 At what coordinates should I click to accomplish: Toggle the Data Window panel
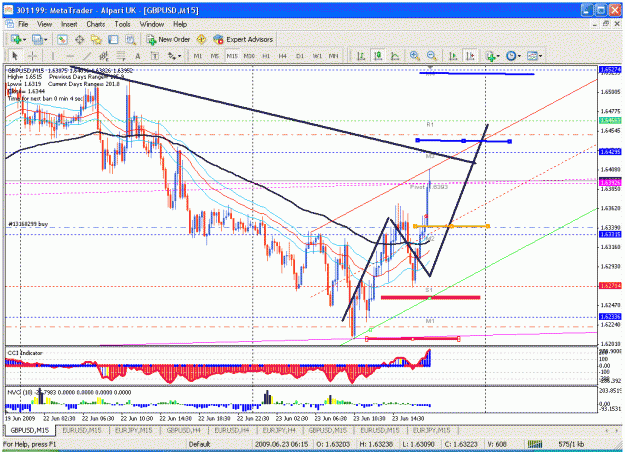(79, 39)
